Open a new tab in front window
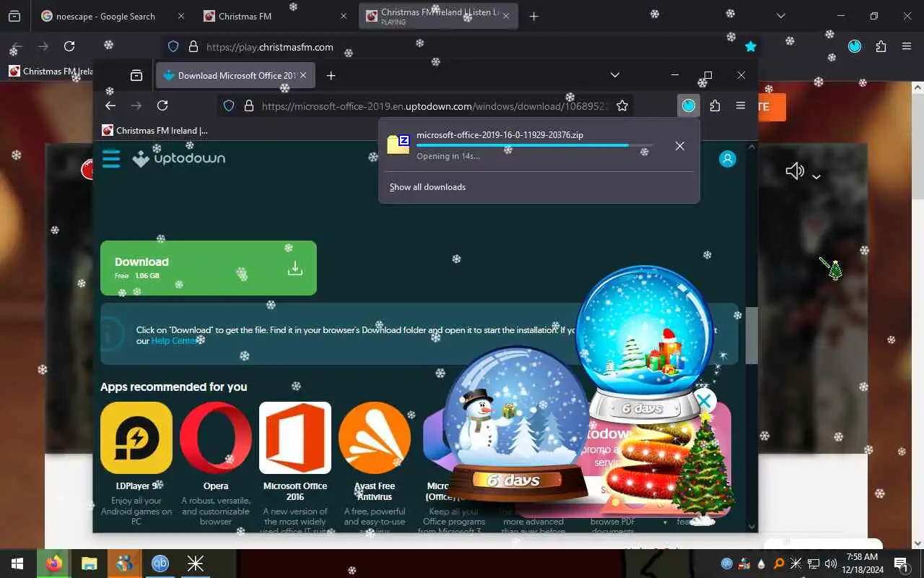The image size is (924, 578). pos(331,75)
